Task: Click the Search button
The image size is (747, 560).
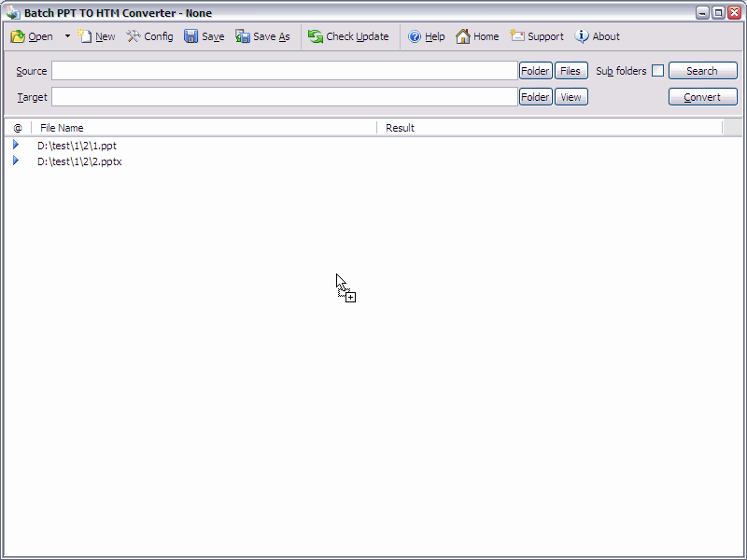Action: tap(703, 71)
